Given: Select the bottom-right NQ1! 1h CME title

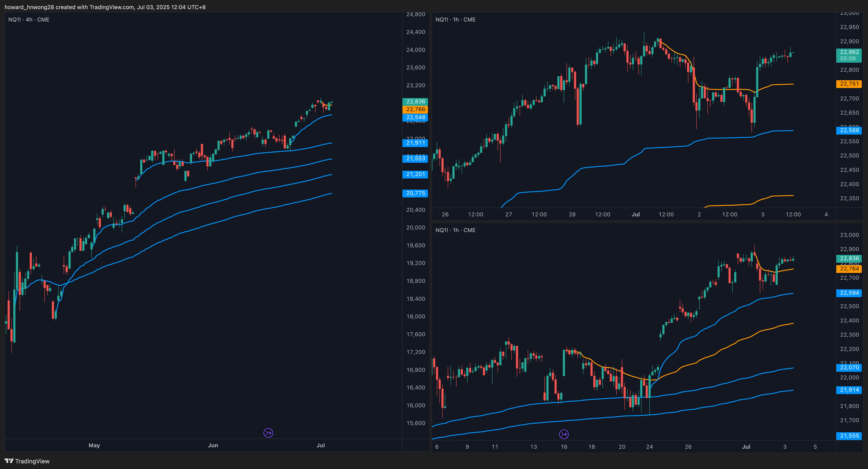Looking at the screenshot, I should 455,230.
